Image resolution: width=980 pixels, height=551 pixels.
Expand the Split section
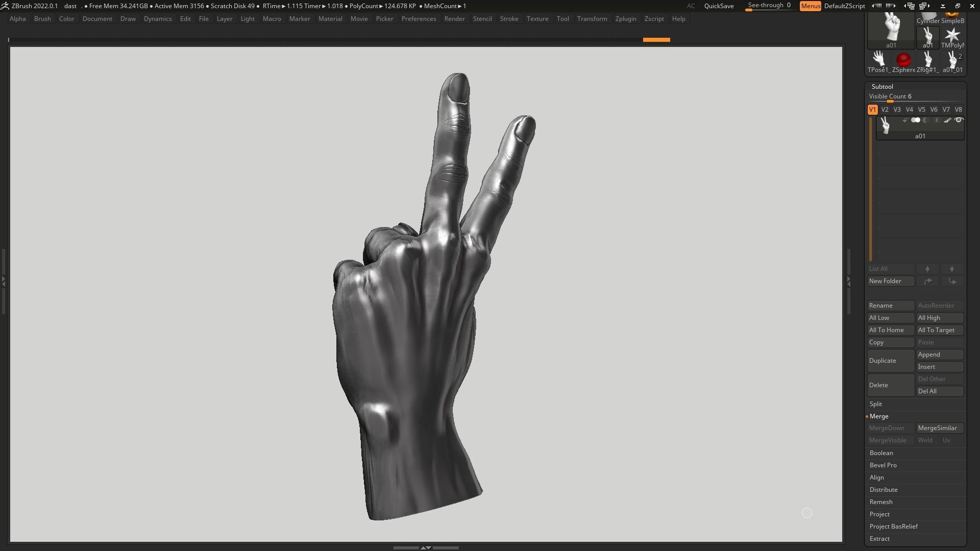pyautogui.click(x=876, y=404)
